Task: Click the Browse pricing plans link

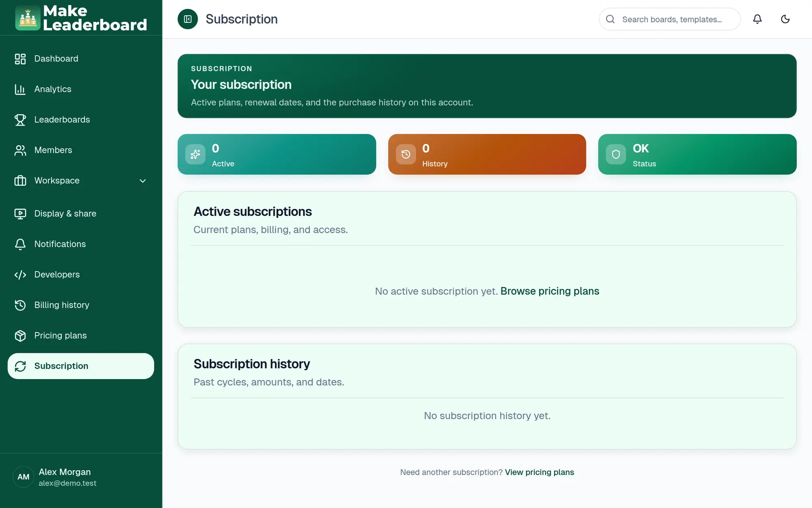Action: 550,291
